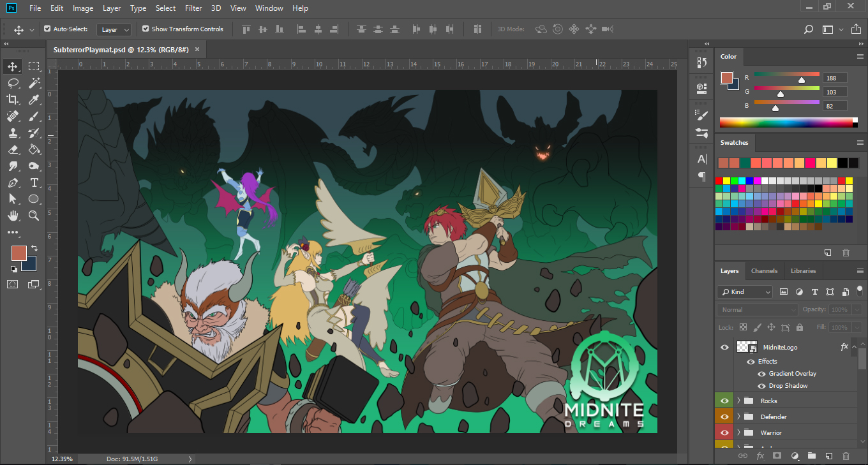Image resolution: width=868 pixels, height=465 pixels.
Task: Hide the Warrior layer group
Action: point(724,432)
